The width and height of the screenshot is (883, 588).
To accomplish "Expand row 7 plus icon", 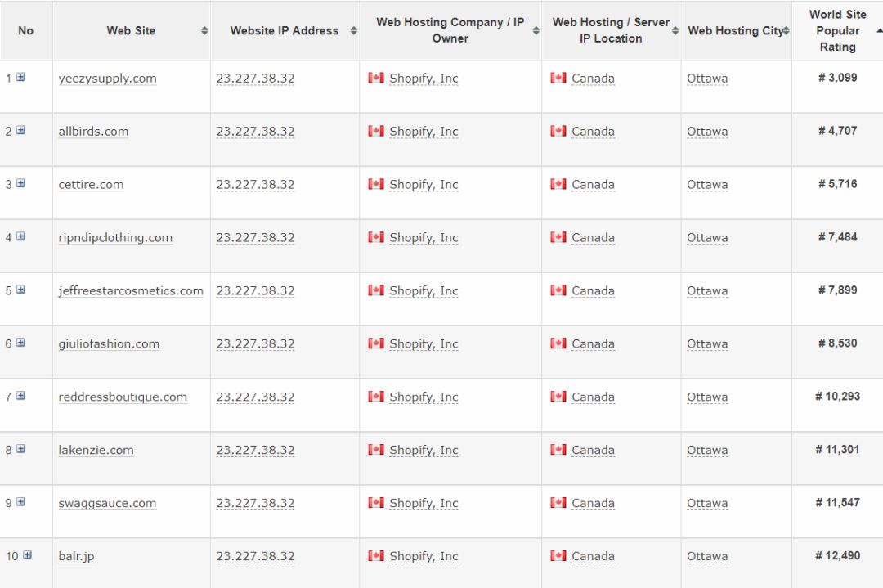I will 20,396.
